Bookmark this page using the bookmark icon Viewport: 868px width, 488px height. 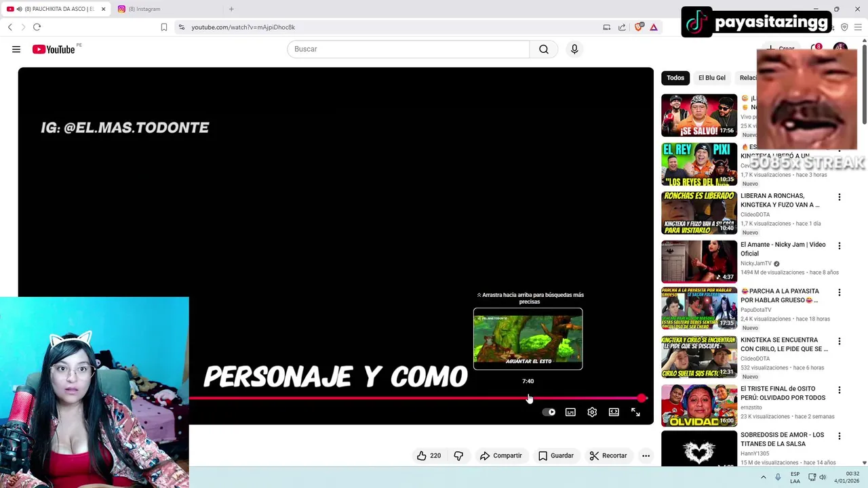coord(164,27)
